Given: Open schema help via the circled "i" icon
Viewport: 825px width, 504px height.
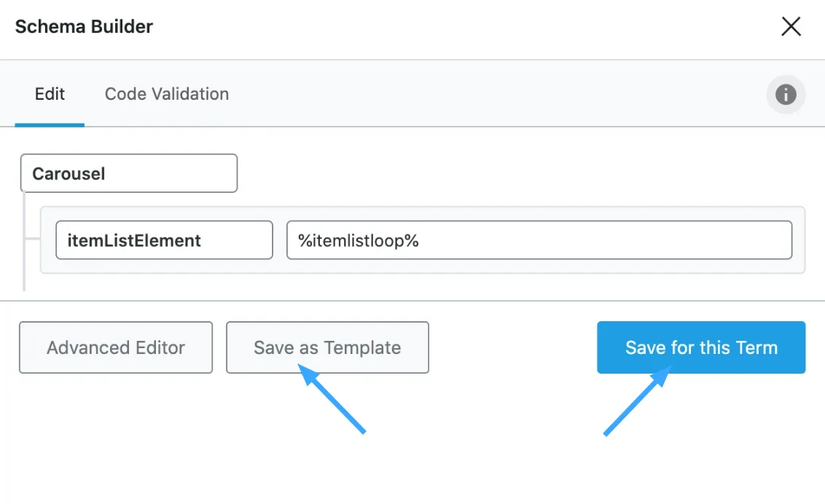Looking at the screenshot, I should click(786, 94).
